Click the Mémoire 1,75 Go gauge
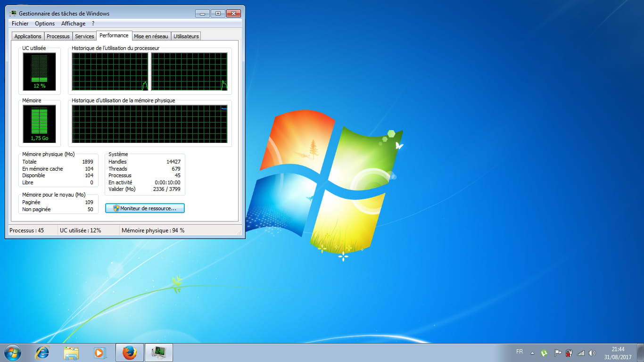This screenshot has height=362, width=644. coord(40,124)
